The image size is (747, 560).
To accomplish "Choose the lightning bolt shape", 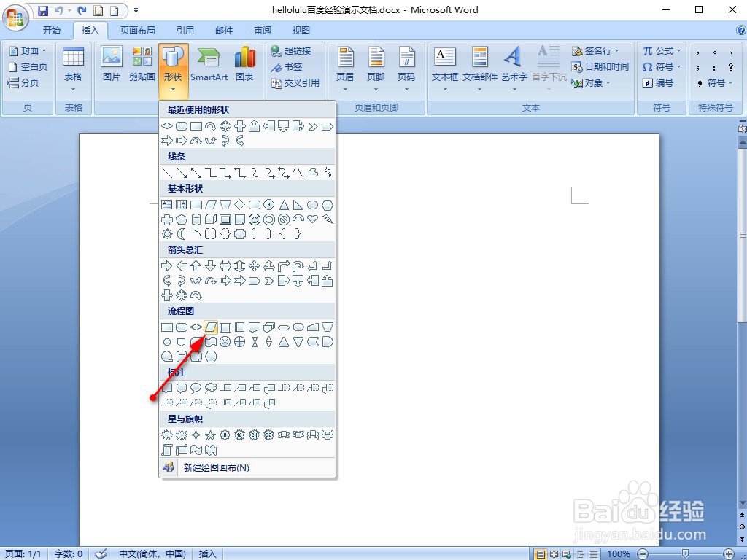I will pos(328,219).
